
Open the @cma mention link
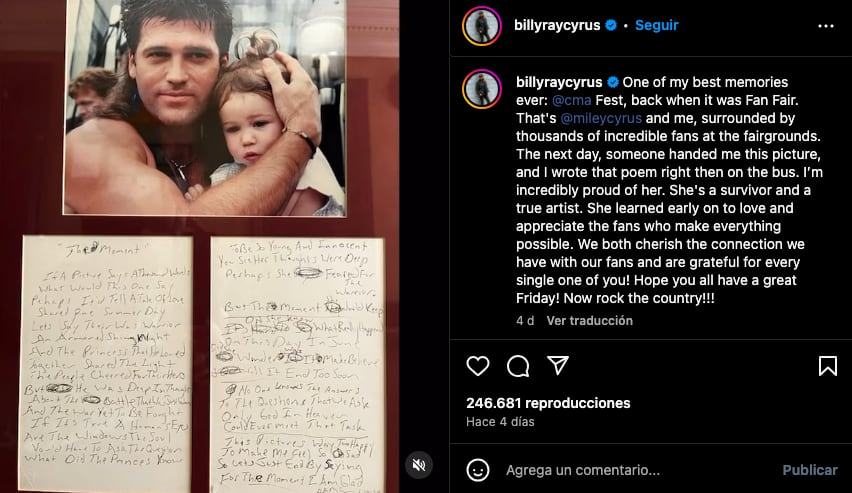(571, 100)
